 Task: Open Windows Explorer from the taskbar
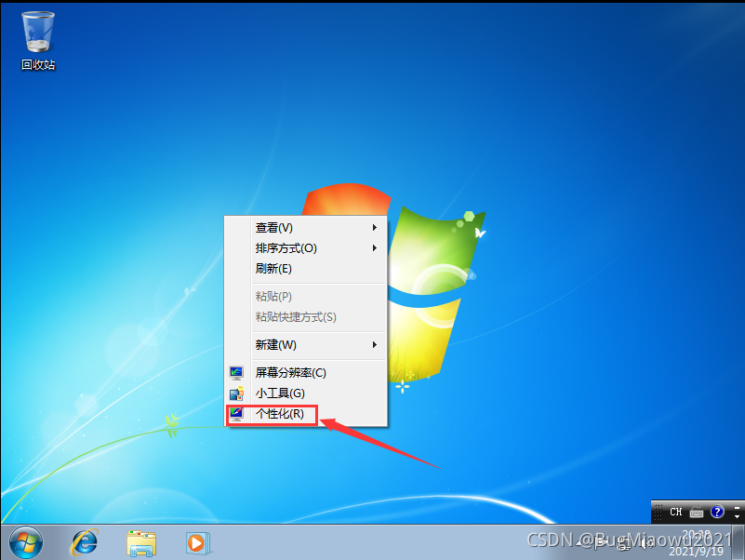(141, 542)
